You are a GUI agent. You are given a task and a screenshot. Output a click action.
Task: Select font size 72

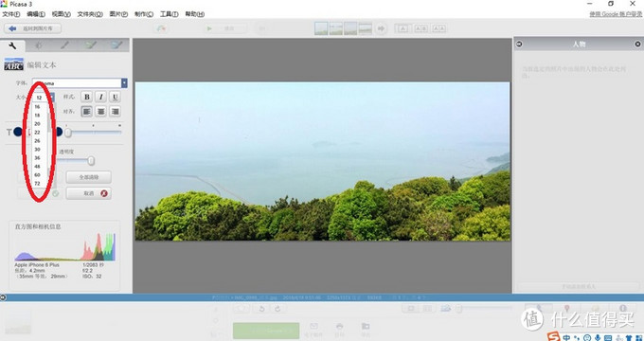pyautogui.click(x=37, y=184)
